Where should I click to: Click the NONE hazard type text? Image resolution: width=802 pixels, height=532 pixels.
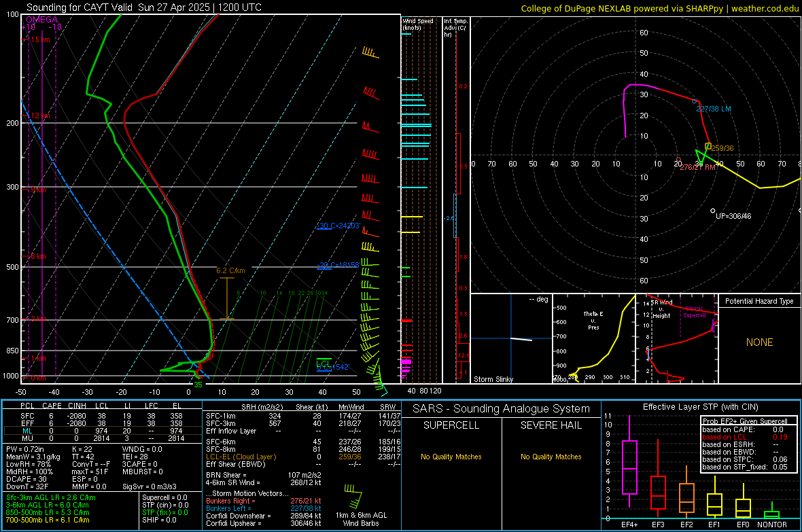point(760,342)
